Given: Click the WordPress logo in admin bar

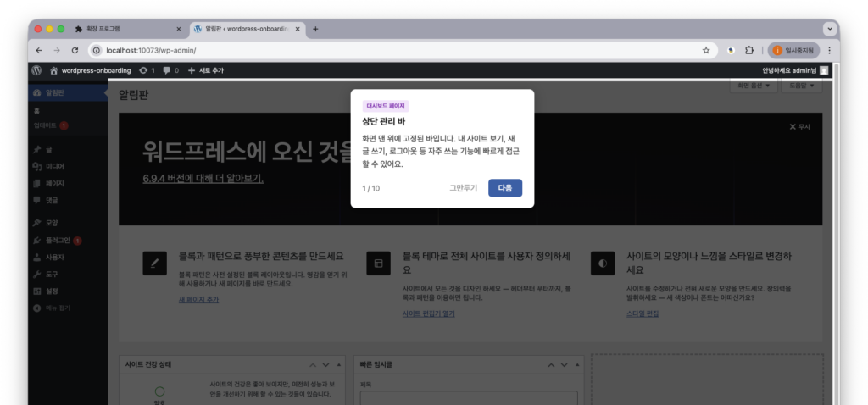Looking at the screenshot, I should point(36,70).
